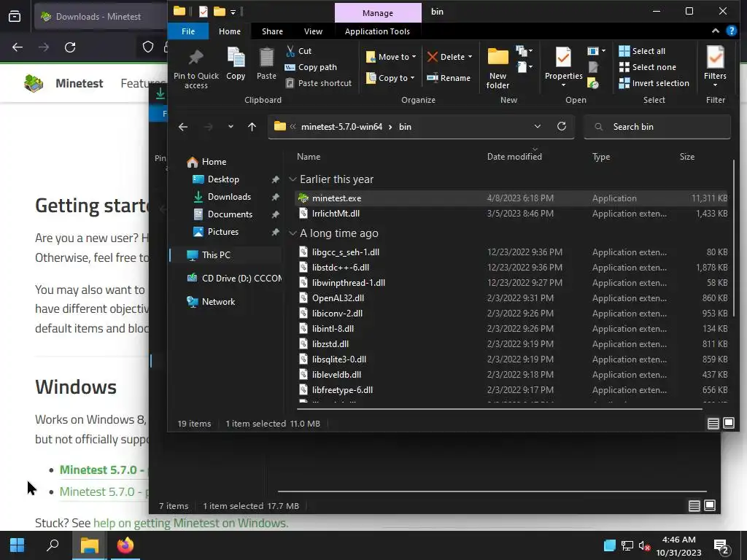The height and width of the screenshot is (560, 747).
Task: Sort by Name column header
Action: [309, 157]
